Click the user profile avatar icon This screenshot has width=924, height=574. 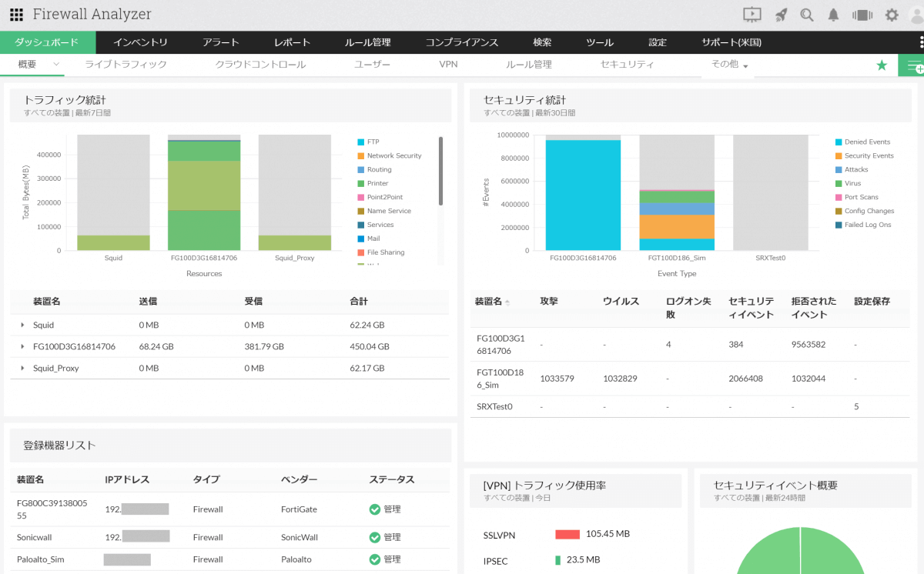click(x=916, y=14)
